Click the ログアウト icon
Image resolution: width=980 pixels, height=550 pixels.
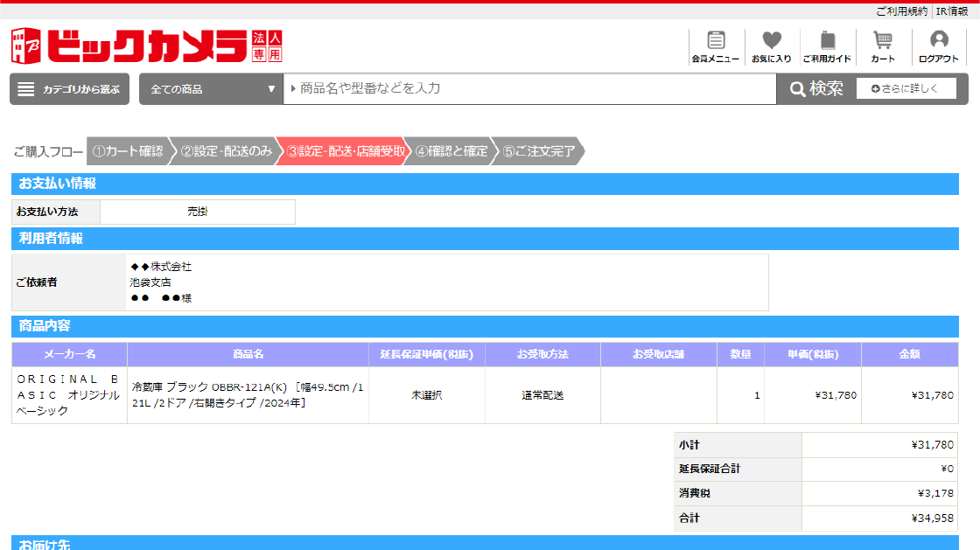(x=940, y=45)
